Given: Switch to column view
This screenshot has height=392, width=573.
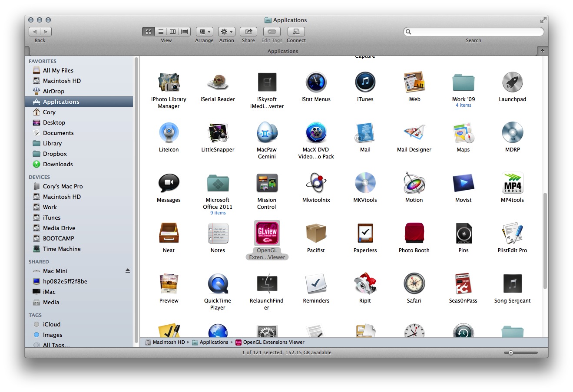Looking at the screenshot, I should pos(173,32).
